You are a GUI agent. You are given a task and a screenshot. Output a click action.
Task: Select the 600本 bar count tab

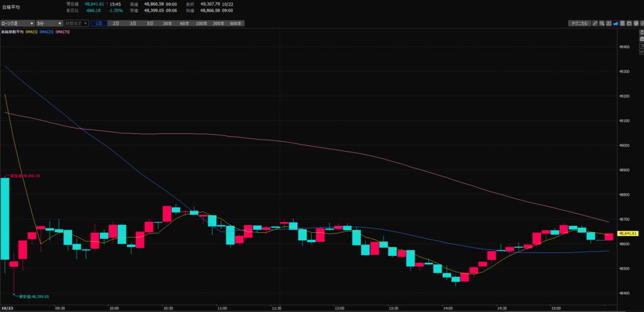click(x=235, y=23)
